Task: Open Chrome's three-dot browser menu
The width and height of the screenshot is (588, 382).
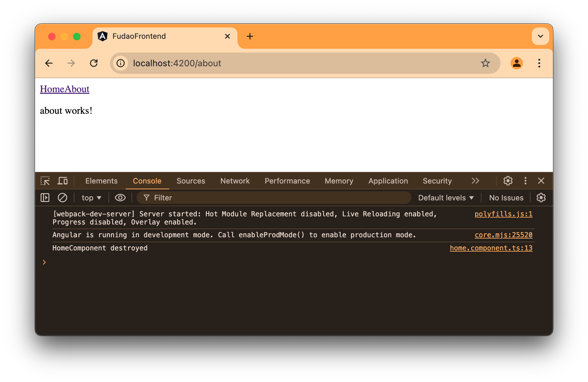Action: click(539, 63)
